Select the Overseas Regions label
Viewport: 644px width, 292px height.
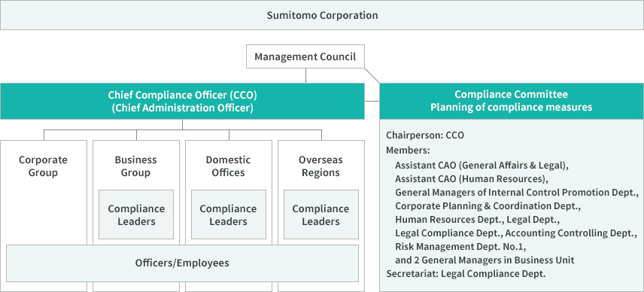pyautogui.click(x=320, y=166)
